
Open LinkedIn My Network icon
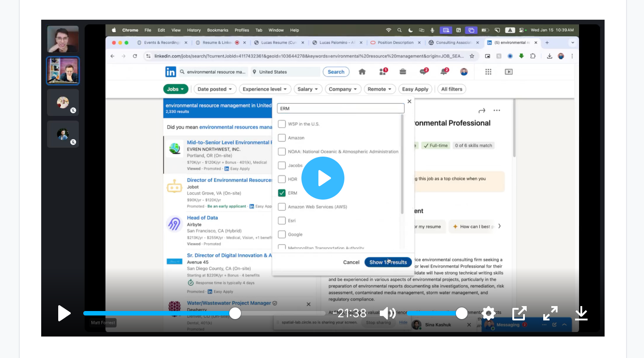(x=383, y=72)
